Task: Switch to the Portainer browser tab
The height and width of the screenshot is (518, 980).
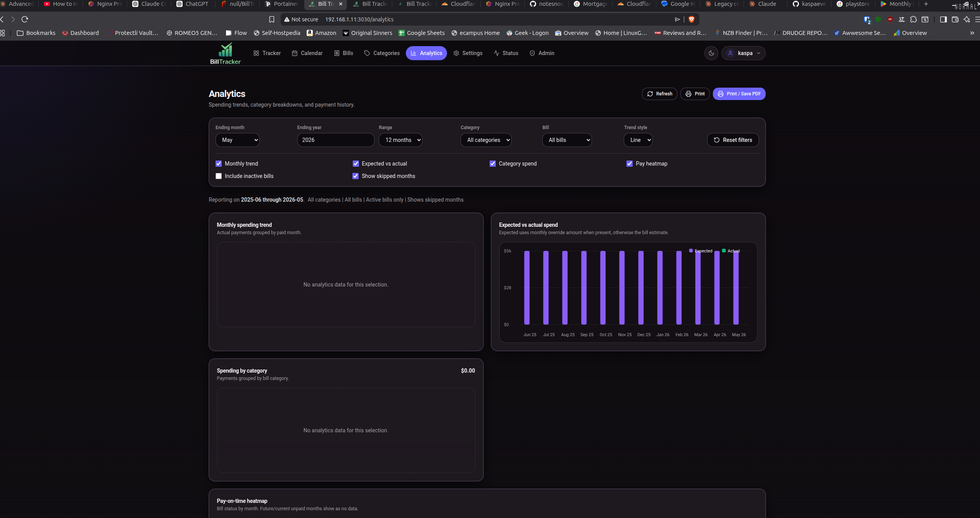Action: (x=281, y=4)
